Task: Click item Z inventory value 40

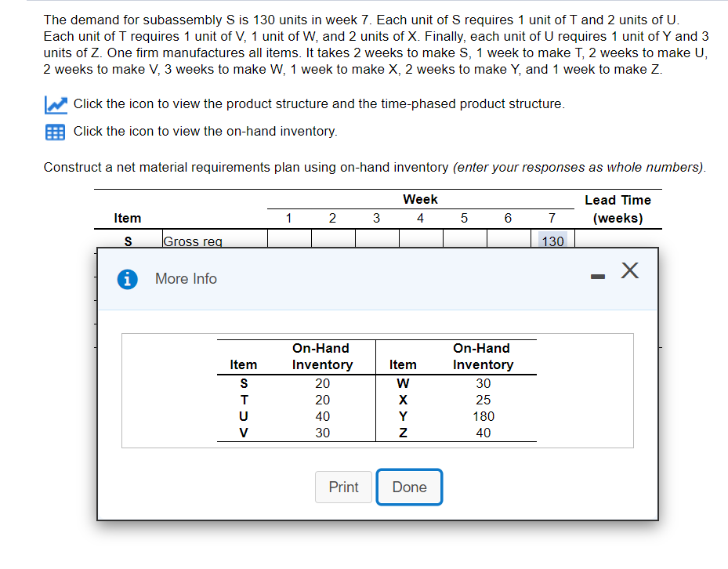Action: tap(483, 433)
